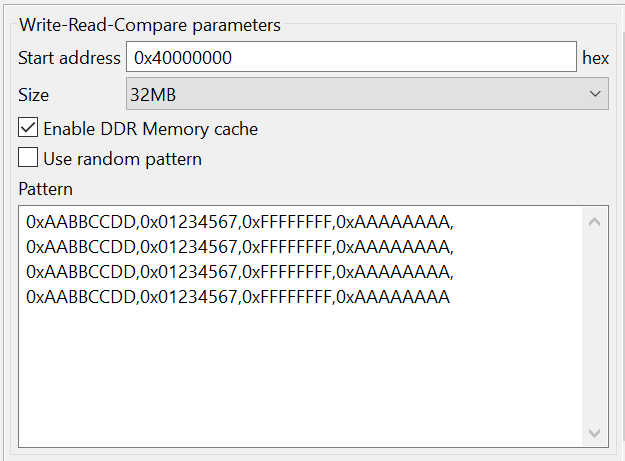Image resolution: width=625 pixels, height=461 pixels.
Task: Enable the Use random pattern checkbox
Action: (28, 158)
